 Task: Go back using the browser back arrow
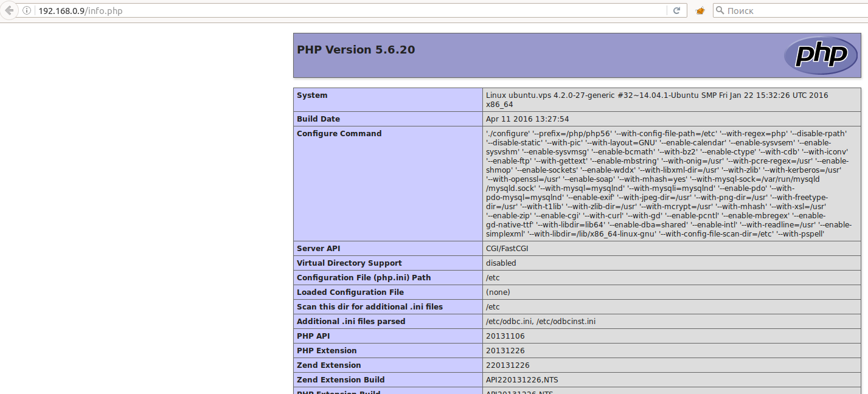(9, 10)
